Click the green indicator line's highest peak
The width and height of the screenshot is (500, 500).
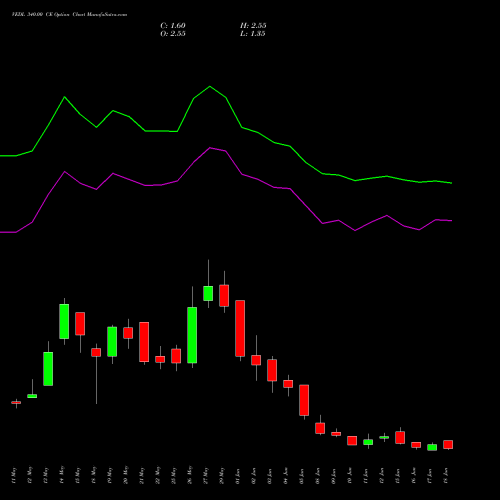(x=210, y=87)
